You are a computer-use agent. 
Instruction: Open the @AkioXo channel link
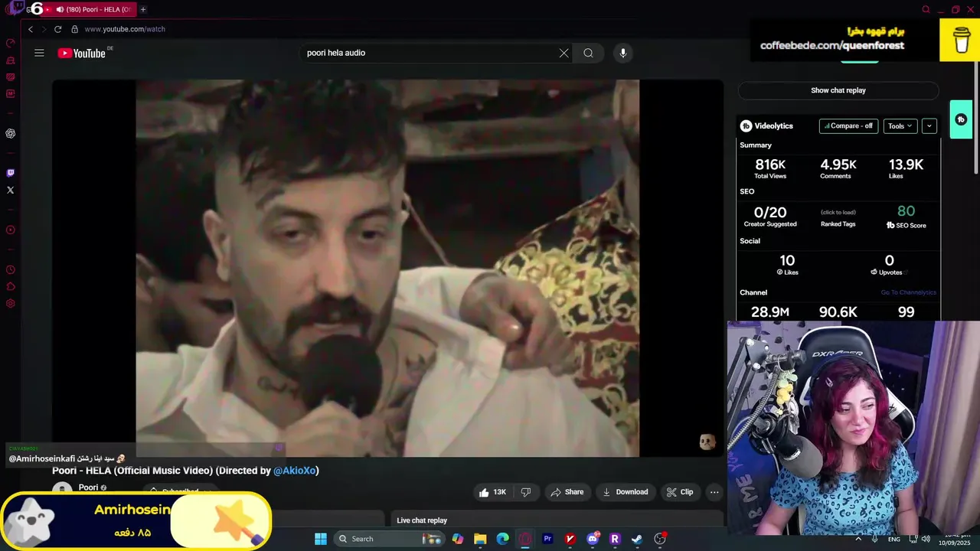(295, 471)
